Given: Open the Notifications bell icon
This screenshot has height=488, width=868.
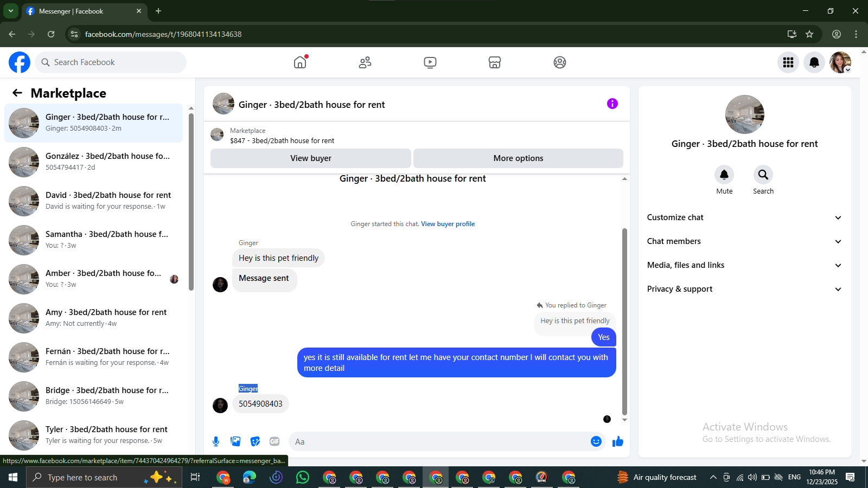Looking at the screenshot, I should click(814, 62).
